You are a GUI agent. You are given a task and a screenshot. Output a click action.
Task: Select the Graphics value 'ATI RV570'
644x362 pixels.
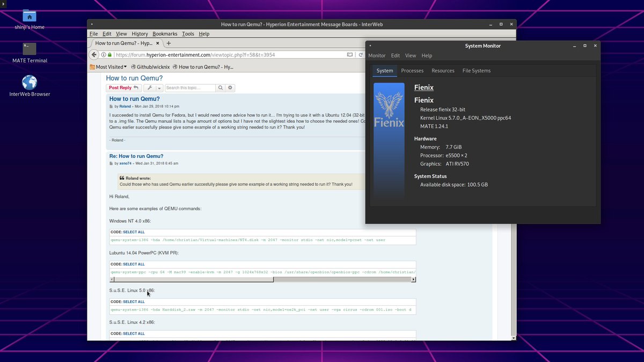pyautogui.click(x=457, y=164)
